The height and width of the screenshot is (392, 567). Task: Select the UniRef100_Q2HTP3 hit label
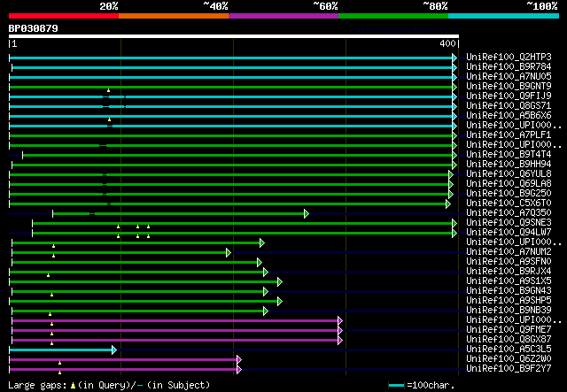pos(509,58)
